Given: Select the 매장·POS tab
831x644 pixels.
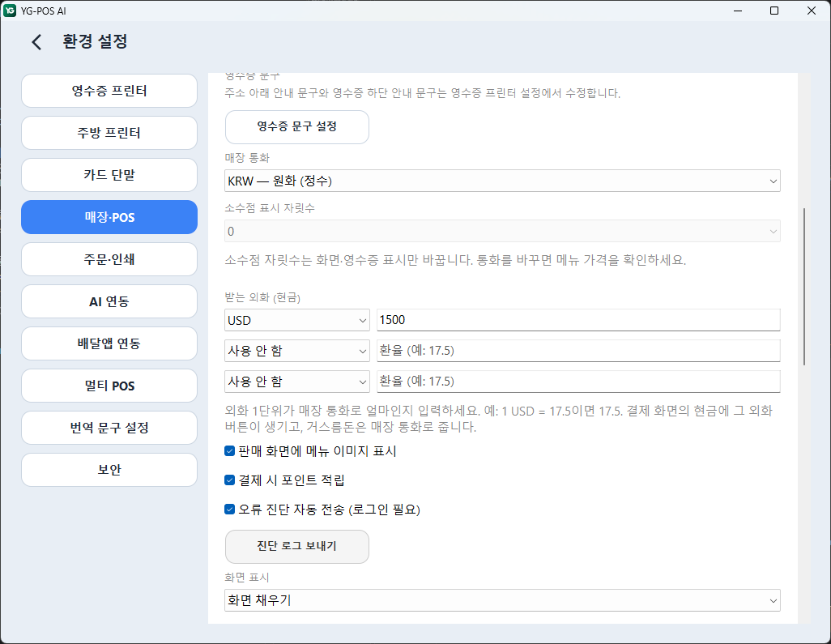Looking at the screenshot, I should (x=109, y=217).
